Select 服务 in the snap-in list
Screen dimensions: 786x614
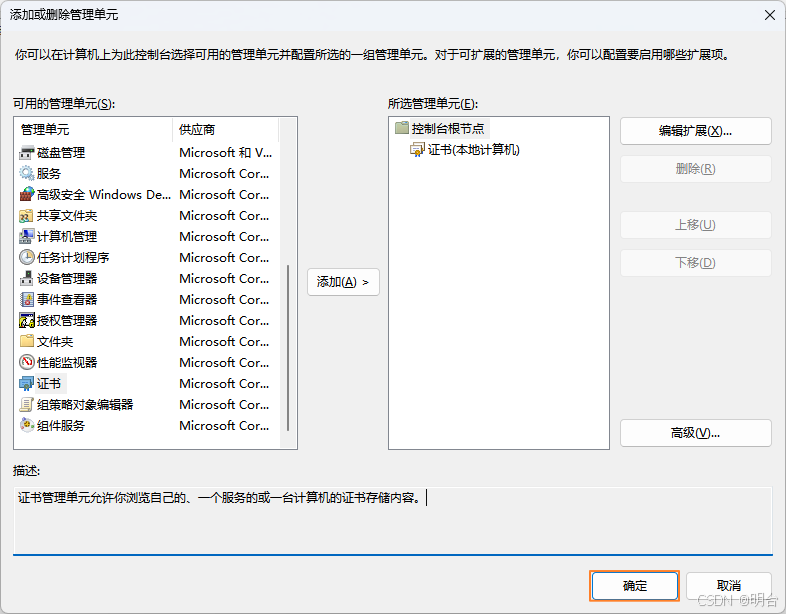[x=49, y=174]
